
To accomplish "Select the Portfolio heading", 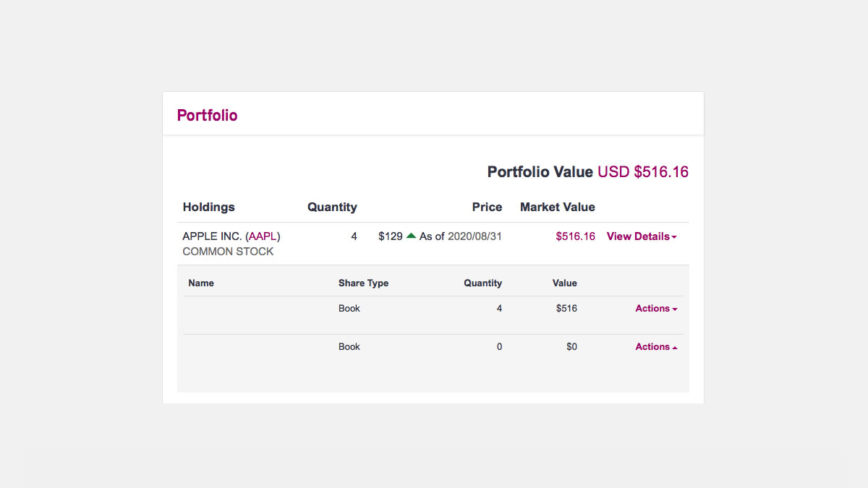I will tap(208, 116).
